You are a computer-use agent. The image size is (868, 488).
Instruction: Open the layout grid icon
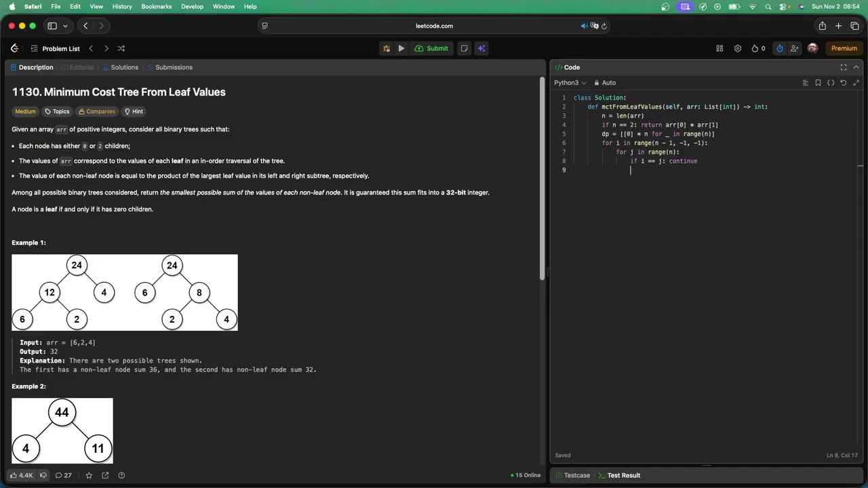(719, 48)
